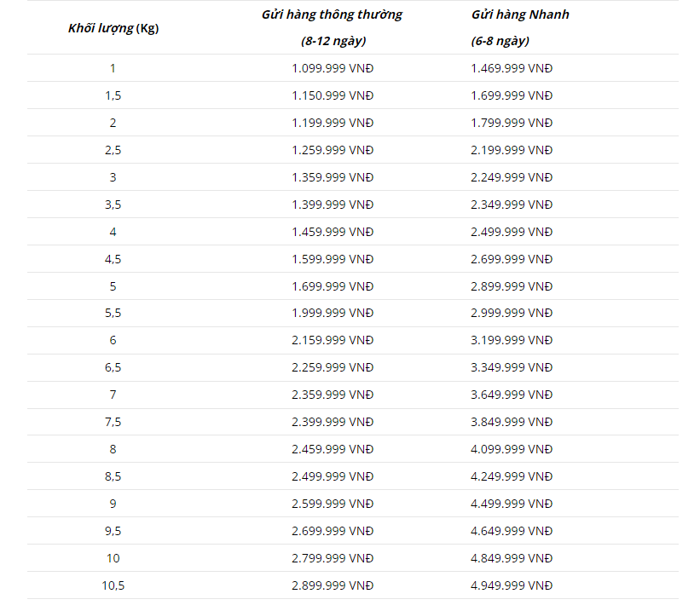Select the 1,5 kg weight cell

tap(113, 95)
